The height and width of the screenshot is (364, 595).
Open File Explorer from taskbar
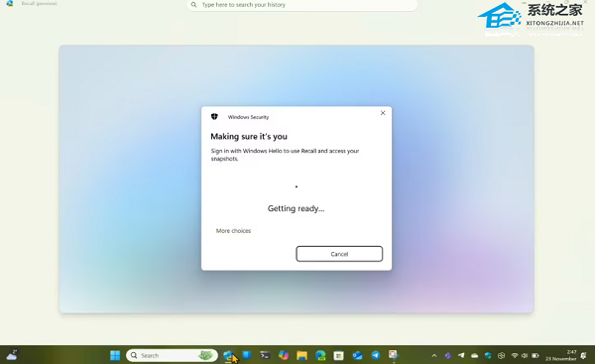pos(302,355)
